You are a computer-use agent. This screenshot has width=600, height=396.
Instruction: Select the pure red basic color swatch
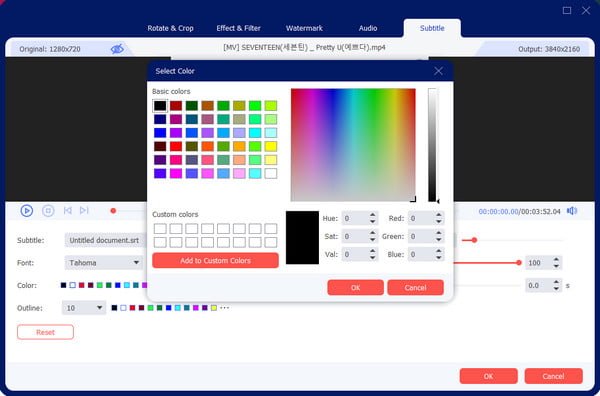click(176, 146)
